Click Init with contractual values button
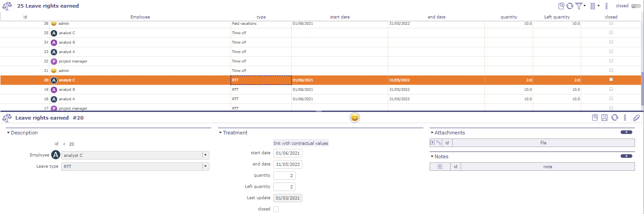Image resolution: width=644 pixels, height=214 pixels. (301, 143)
